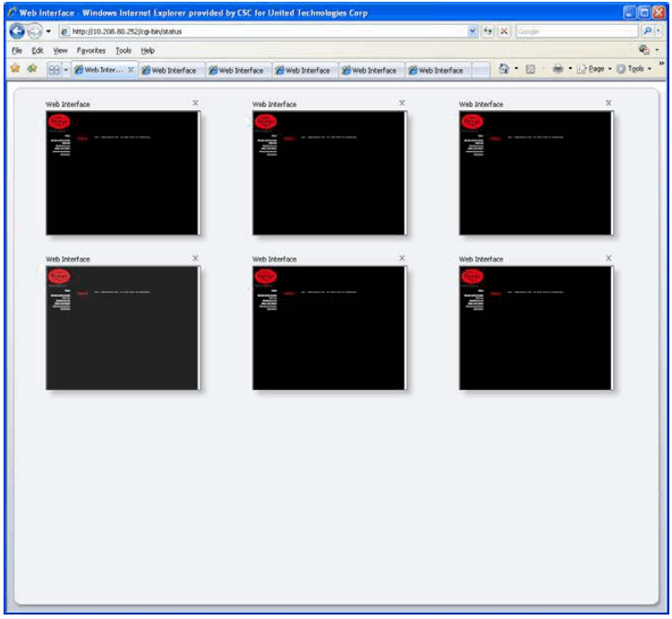Image resolution: width=672 pixels, height=619 pixels.
Task: Open the Edit menu
Action: pos(38,51)
